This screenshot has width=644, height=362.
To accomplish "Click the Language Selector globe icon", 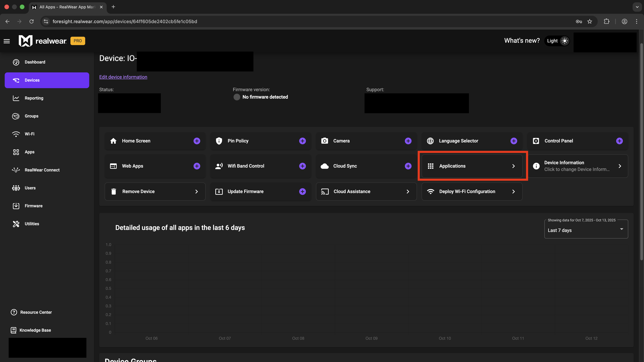I will pyautogui.click(x=430, y=141).
